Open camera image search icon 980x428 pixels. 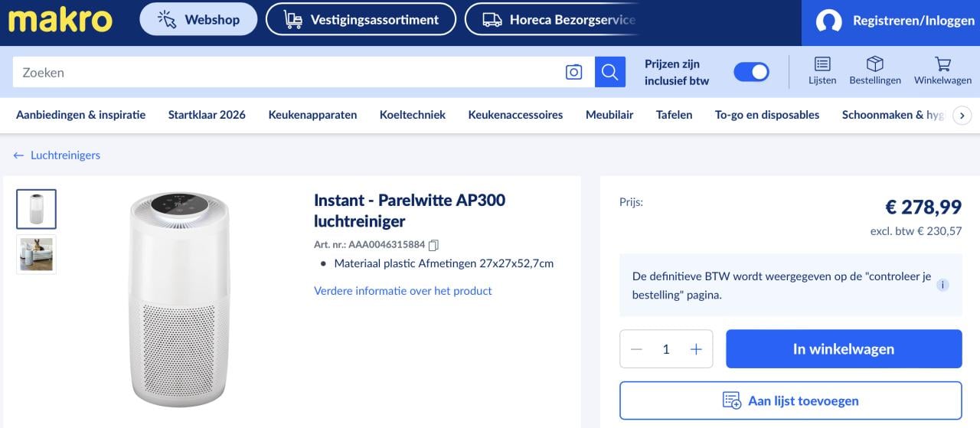click(573, 72)
